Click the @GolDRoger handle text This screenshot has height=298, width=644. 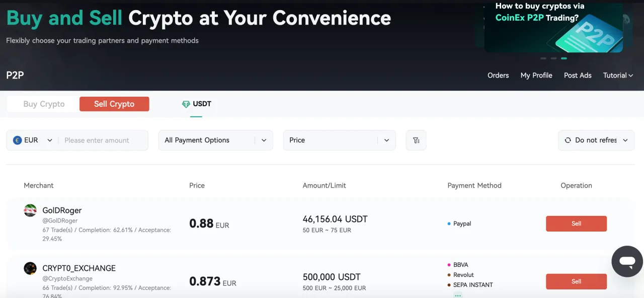tap(60, 221)
